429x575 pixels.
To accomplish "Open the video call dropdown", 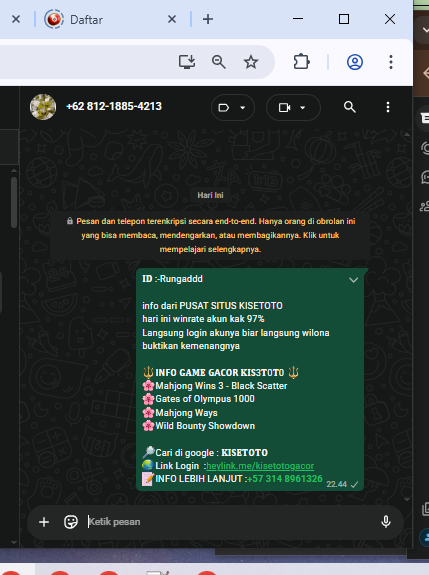I will [293, 107].
